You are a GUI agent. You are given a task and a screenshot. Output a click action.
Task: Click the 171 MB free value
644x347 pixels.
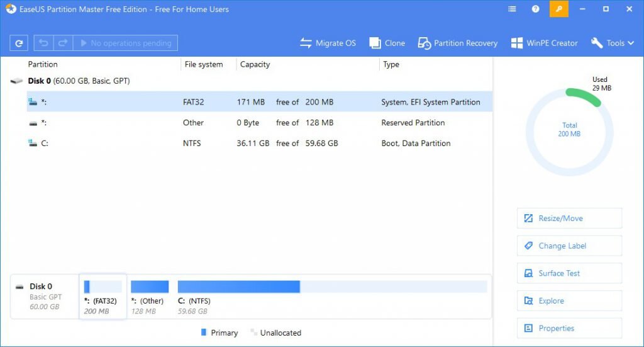pos(250,102)
